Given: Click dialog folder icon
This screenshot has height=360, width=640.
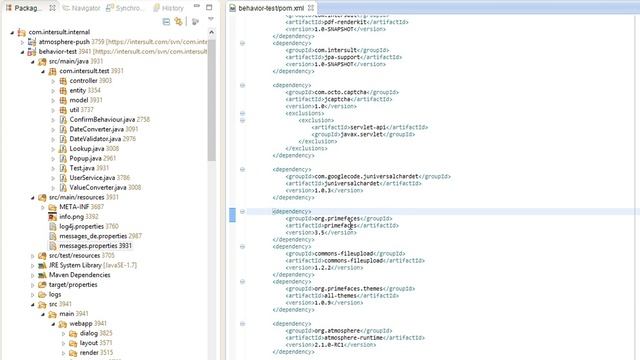Looking at the screenshot, I should 73,333.
